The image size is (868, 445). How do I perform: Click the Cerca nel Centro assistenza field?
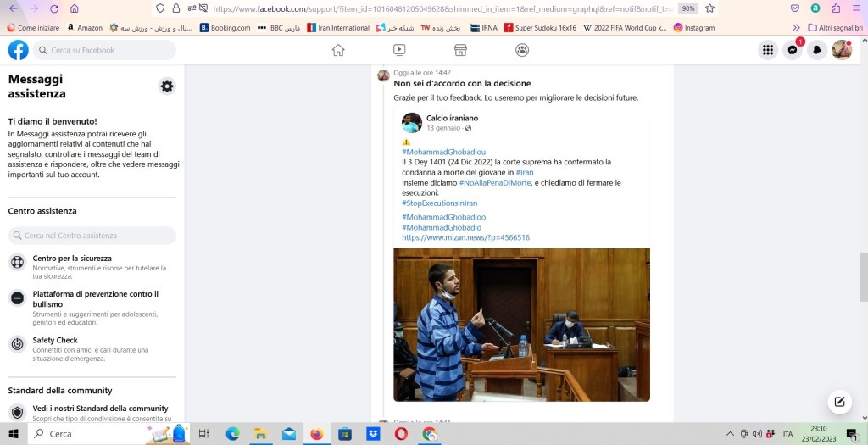coord(92,236)
